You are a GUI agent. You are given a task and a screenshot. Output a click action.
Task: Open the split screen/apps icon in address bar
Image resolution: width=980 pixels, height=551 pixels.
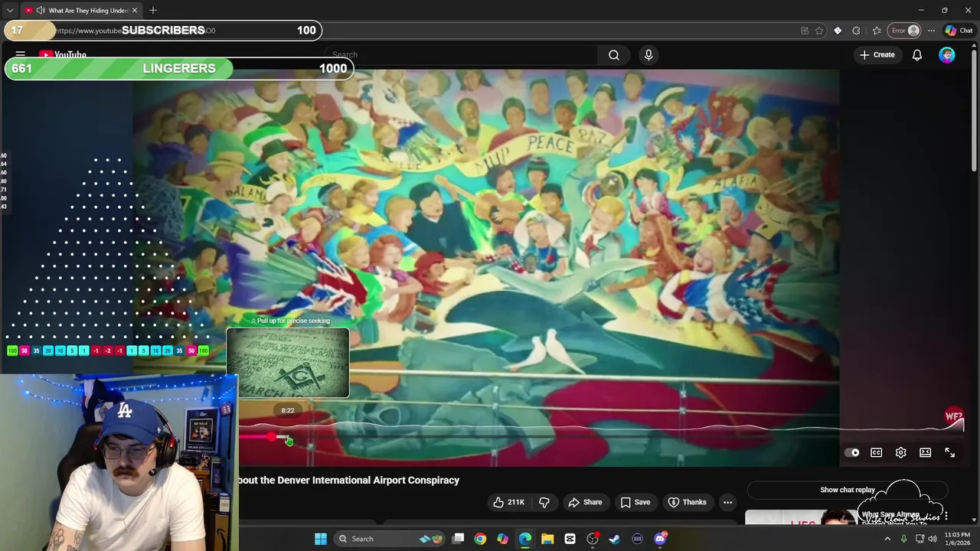(x=805, y=31)
